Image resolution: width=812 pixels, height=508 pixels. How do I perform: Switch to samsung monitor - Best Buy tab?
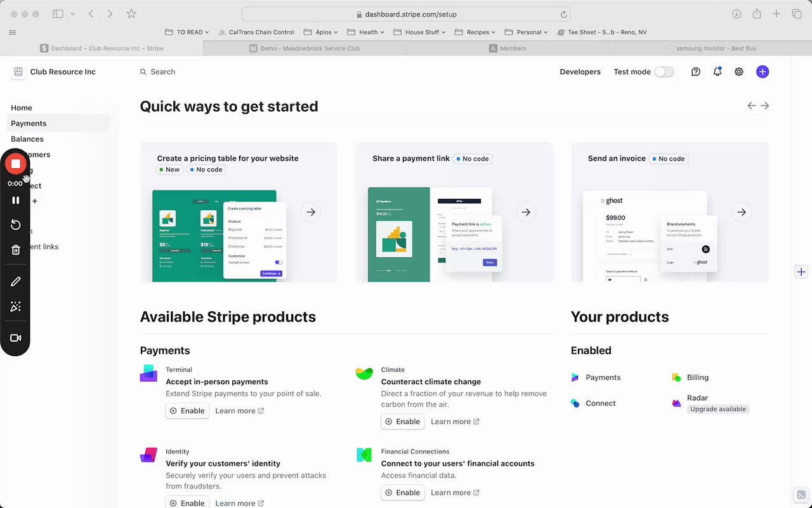[710, 48]
